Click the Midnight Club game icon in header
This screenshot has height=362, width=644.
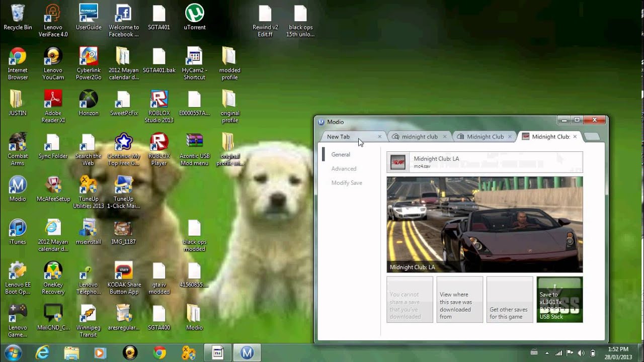pos(398,162)
